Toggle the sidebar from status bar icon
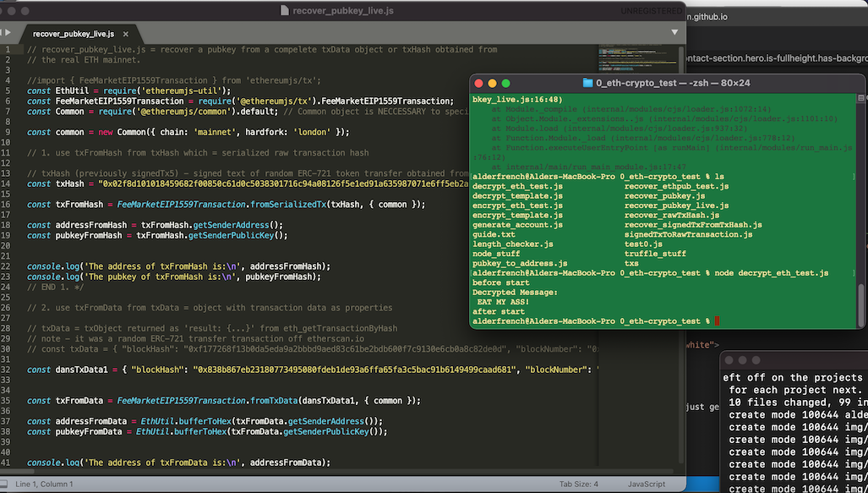 (4, 485)
